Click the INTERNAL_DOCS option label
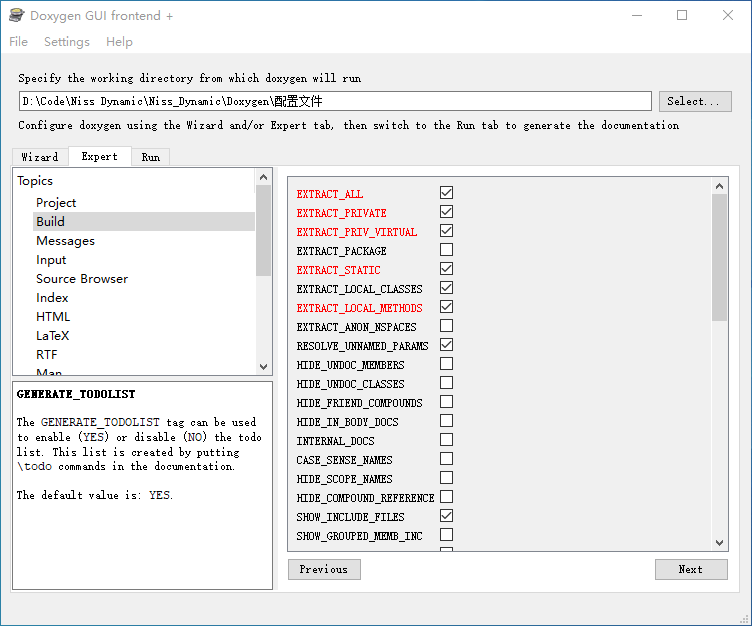Screen dimensions: 752x626 (336, 441)
